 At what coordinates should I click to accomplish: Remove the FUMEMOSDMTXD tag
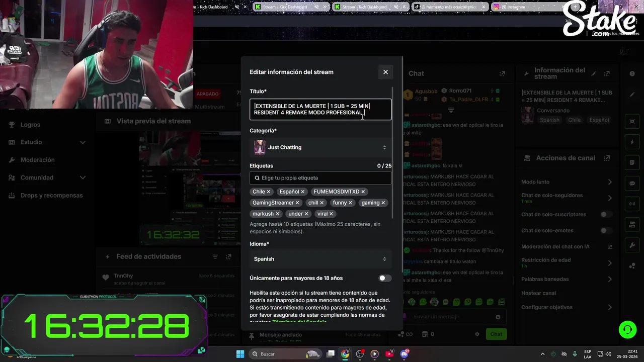pos(363,192)
